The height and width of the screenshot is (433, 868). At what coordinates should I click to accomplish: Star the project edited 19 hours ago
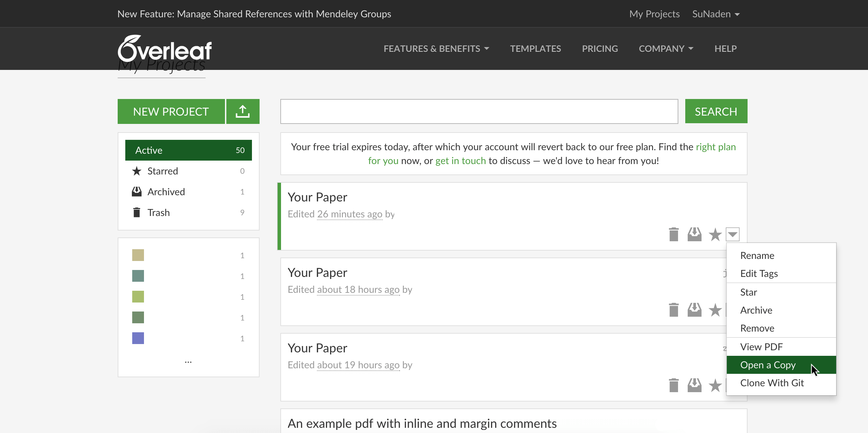(x=715, y=386)
